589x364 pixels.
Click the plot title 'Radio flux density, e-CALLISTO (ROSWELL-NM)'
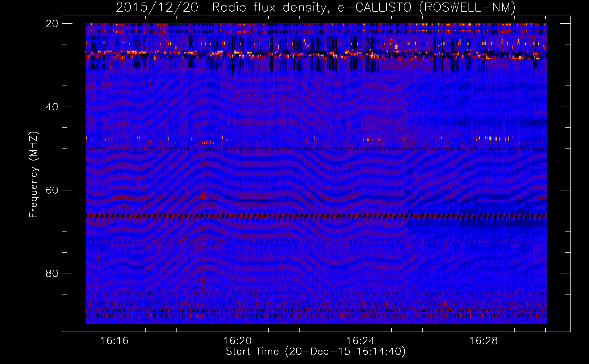coord(364,7)
